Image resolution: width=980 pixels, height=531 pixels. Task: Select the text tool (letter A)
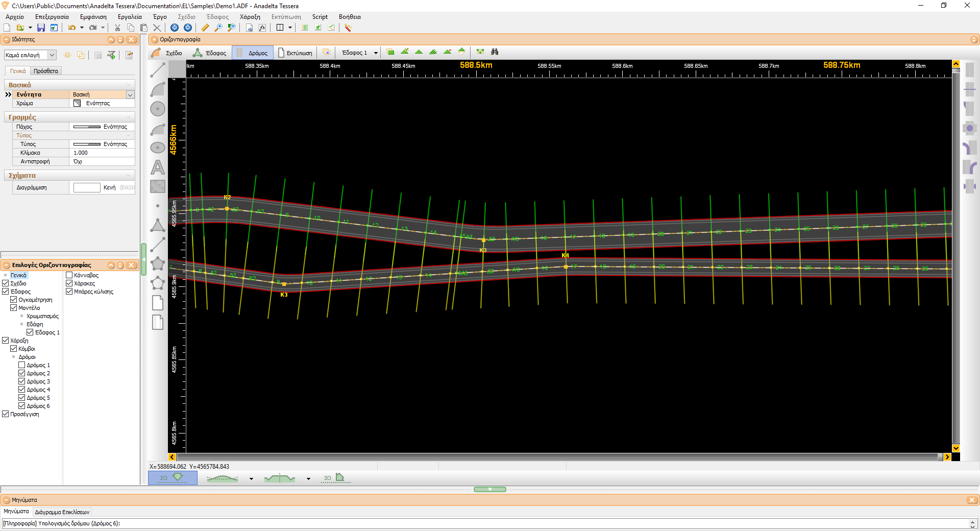[x=158, y=167]
